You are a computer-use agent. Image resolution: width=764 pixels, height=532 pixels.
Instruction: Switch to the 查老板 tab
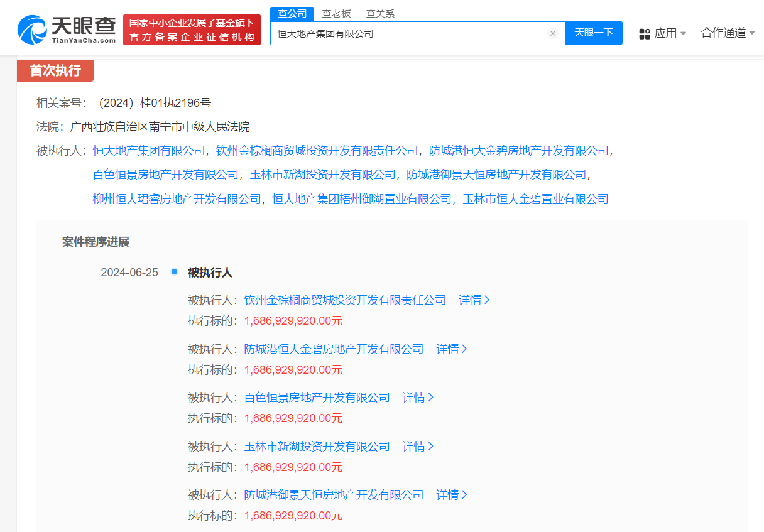[336, 14]
